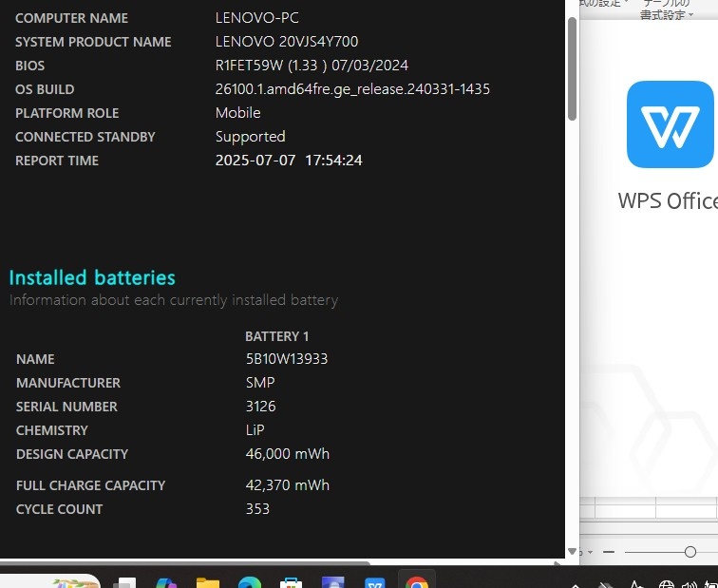Click the blue W app icon on taskbar
The height and width of the screenshot is (588, 718).
pos(374,583)
